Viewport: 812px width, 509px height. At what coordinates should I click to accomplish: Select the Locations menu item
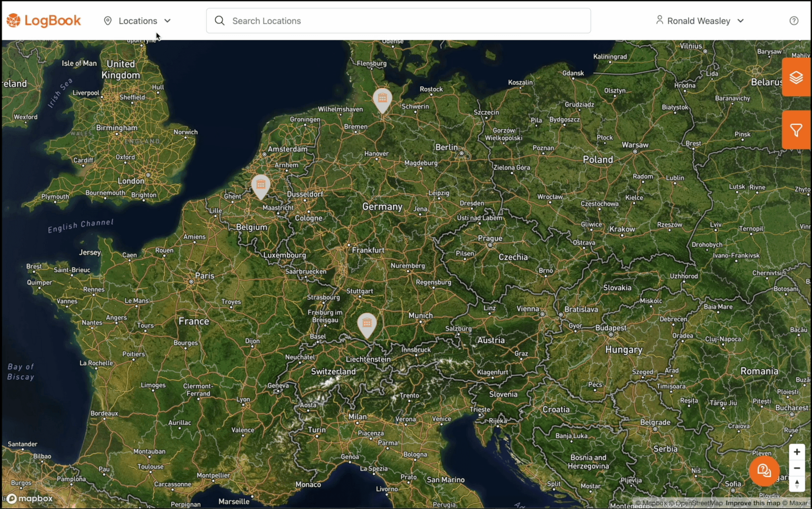[x=138, y=21]
